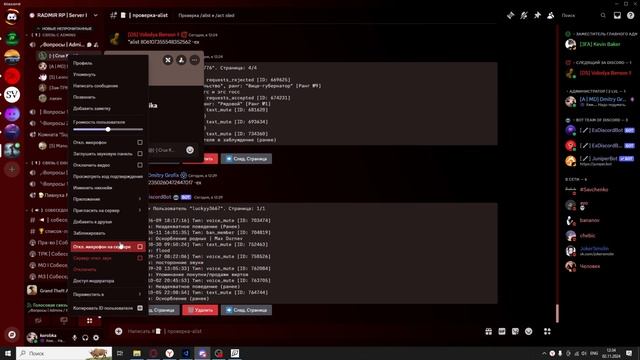Open three-dots more options in profile popout

195,60
